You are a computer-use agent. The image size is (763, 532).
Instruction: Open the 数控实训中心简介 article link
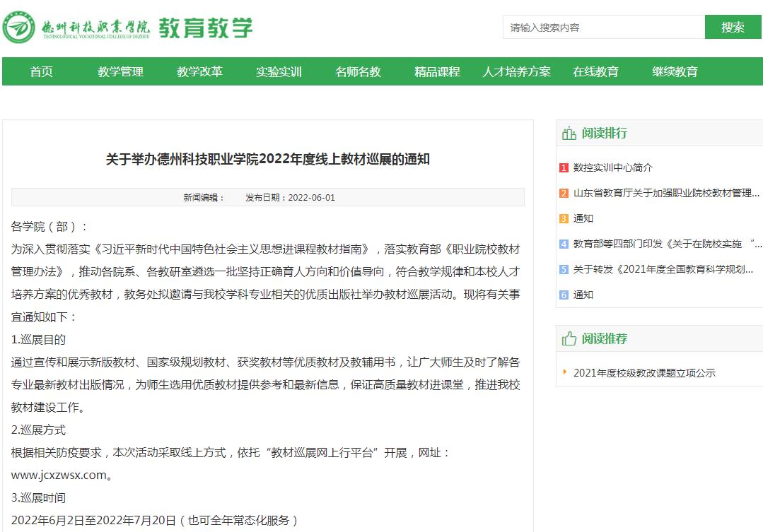[x=612, y=168]
